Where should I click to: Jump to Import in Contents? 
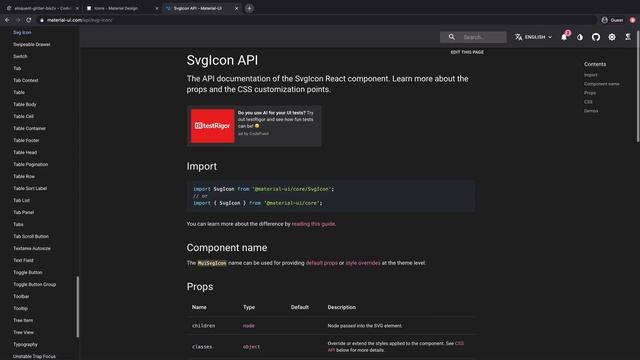click(590, 75)
